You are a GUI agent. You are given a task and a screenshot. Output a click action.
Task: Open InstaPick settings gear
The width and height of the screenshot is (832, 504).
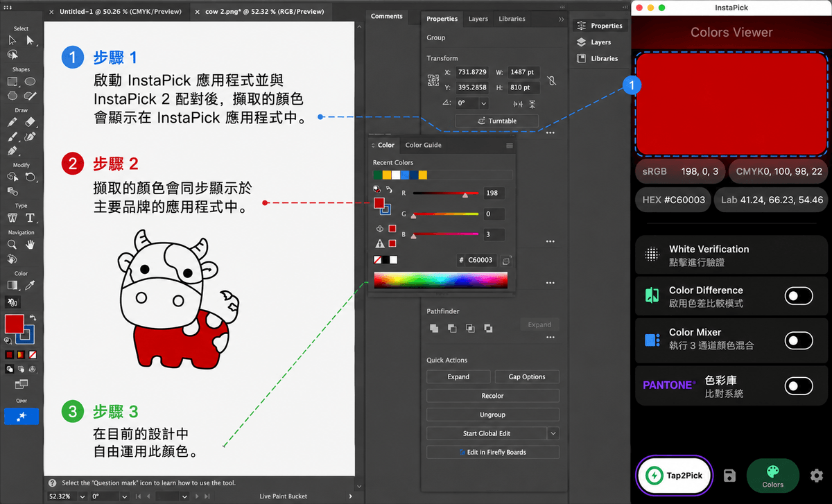point(817,476)
